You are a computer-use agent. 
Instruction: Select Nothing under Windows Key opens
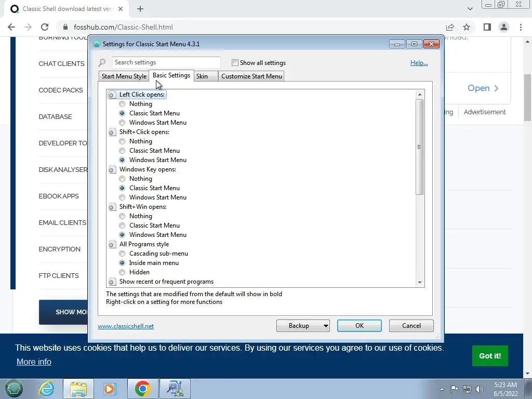pos(122,179)
